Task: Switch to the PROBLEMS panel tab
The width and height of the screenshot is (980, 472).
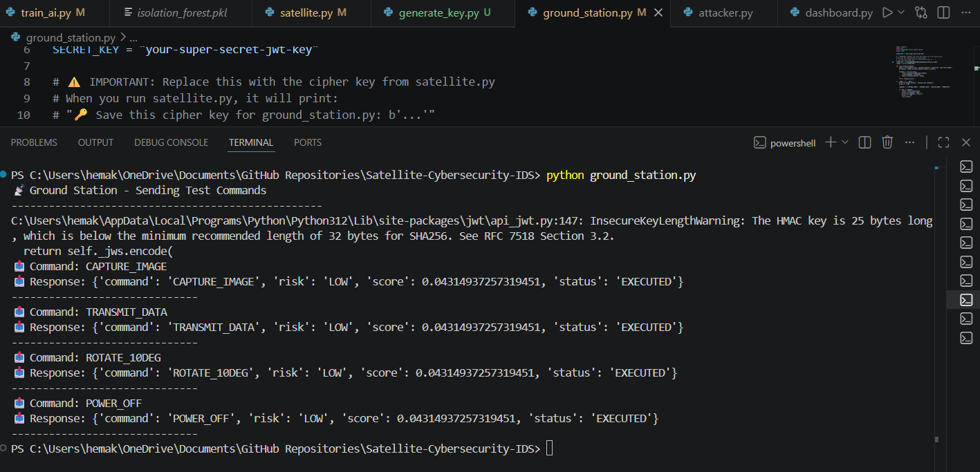Action: (x=34, y=142)
